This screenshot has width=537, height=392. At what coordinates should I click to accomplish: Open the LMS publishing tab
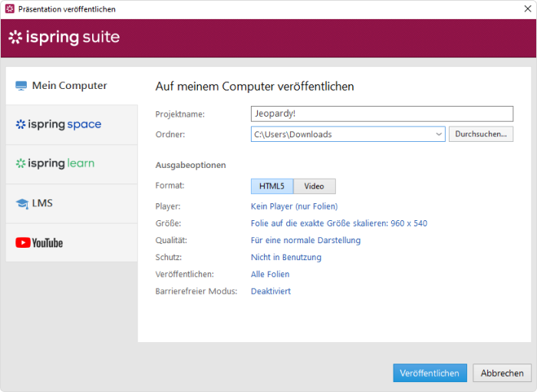click(72, 204)
